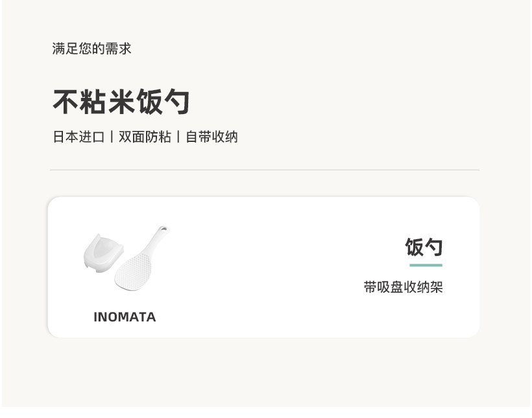The width and height of the screenshot is (532, 418).
Task: Select the 日本进口 feature label
Action: coord(79,137)
